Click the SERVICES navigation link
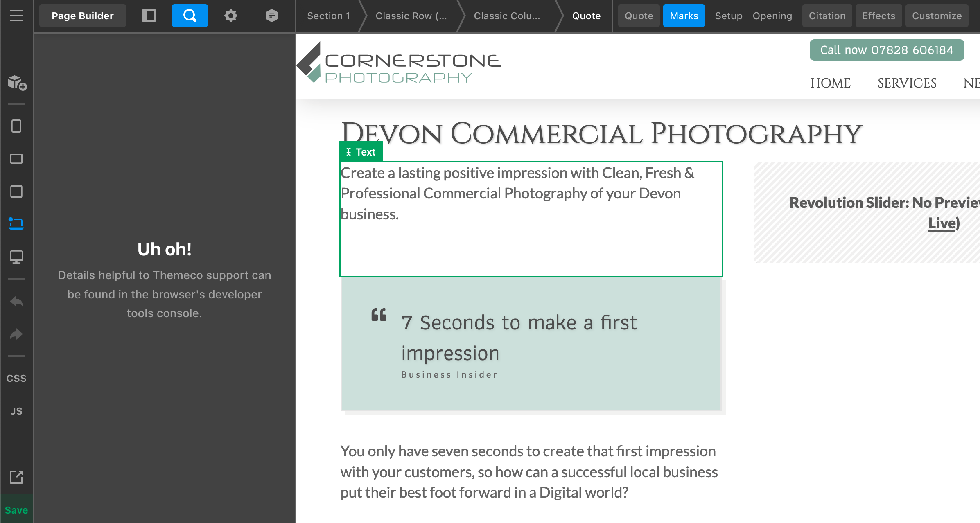Viewport: 980px width, 523px height. point(907,83)
